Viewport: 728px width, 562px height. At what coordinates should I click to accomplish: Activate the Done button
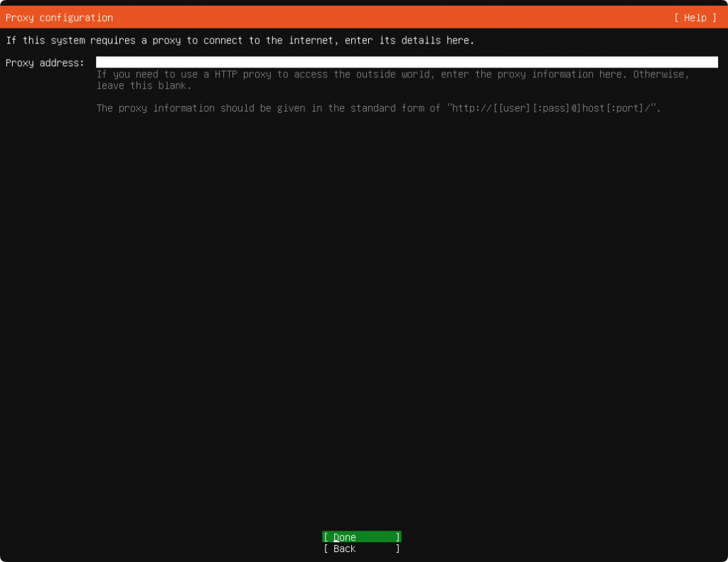coord(362,537)
